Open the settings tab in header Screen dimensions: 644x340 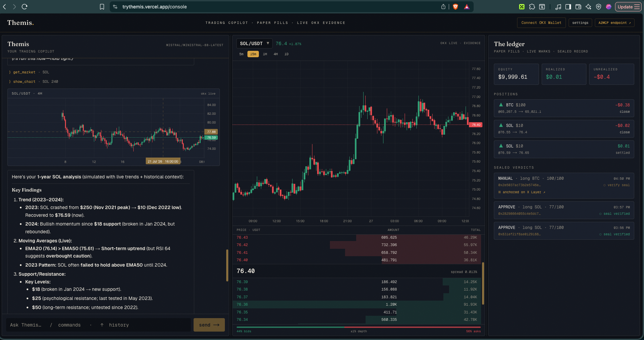click(580, 23)
